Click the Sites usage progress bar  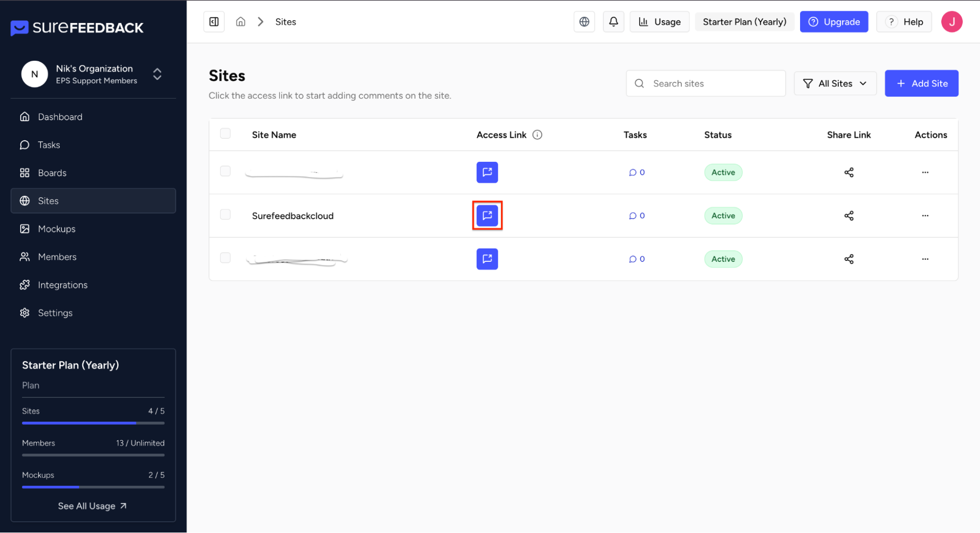(x=93, y=423)
